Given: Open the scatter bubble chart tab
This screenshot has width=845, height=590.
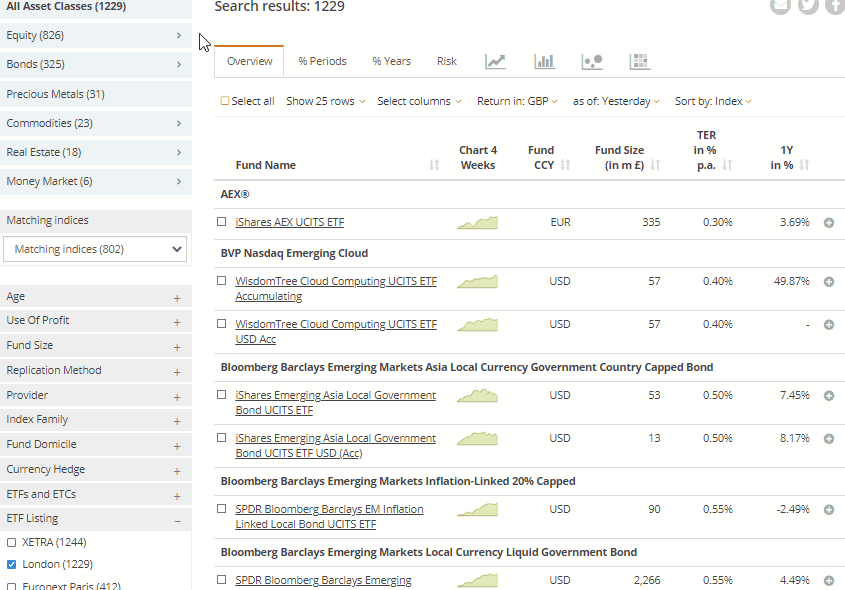Looking at the screenshot, I should coord(592,61).
